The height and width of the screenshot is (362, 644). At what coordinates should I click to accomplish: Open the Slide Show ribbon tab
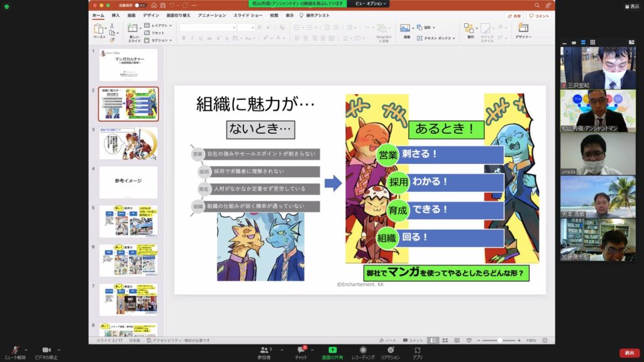tap(248, 15)
